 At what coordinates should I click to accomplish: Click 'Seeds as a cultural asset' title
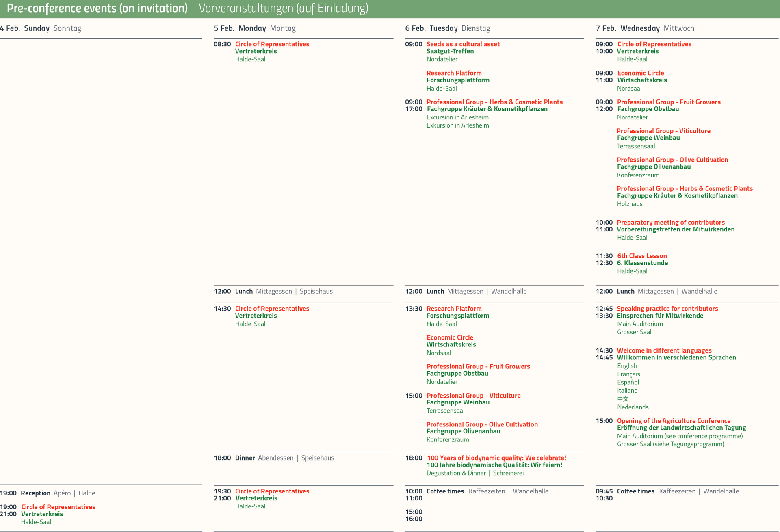coord(463,44)
